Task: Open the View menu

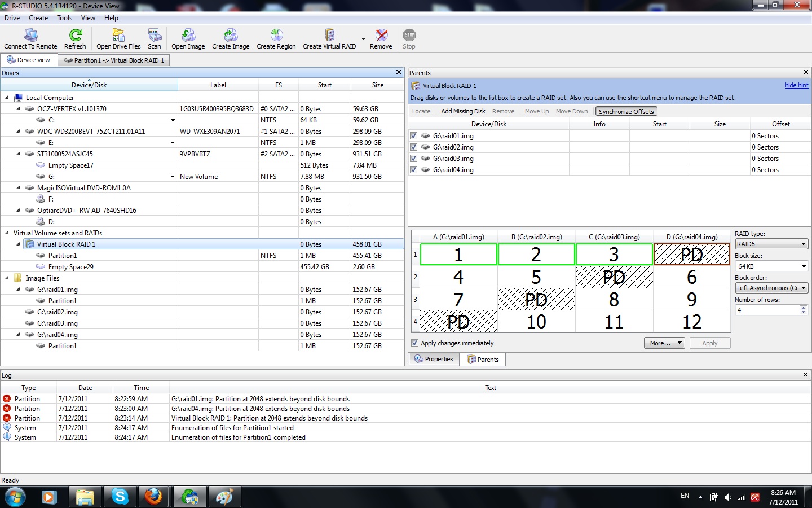Action: (89, 18)
